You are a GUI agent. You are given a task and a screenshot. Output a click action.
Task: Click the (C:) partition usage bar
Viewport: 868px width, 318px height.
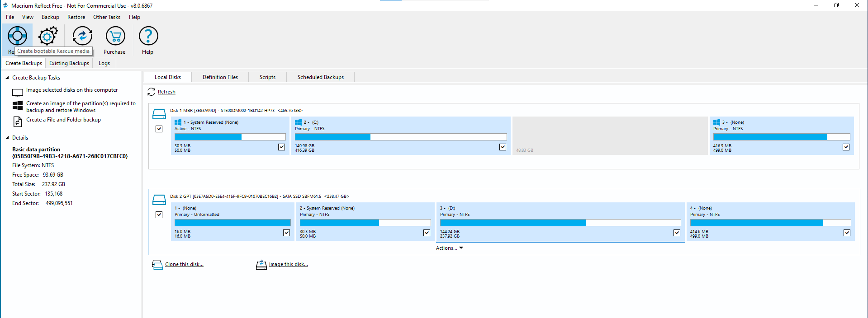pyautogui.click(x=401, y=137)
